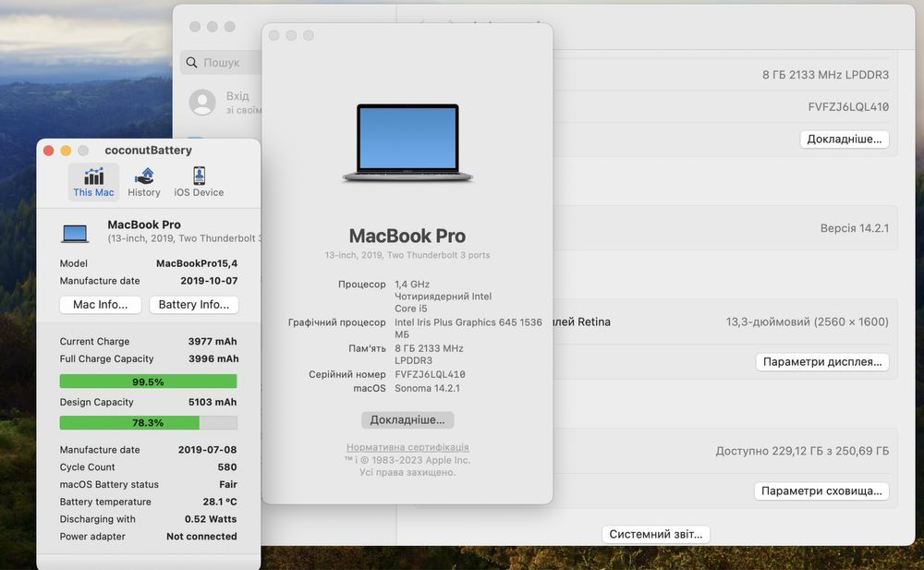Image resolution: width=924 pixels, height=570 pixels.
Task: Click the 78.3% capacity progress bar
Action: (x=148, y=422)
